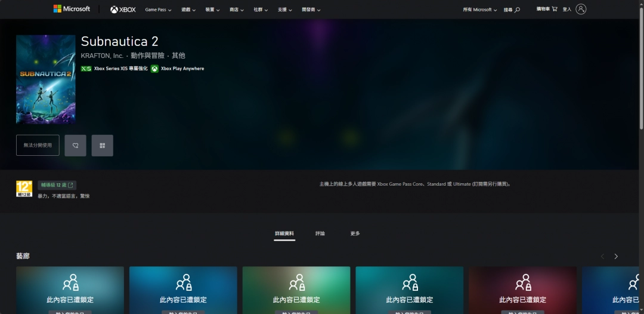The width and height of the screenshot is (644, 314).
Task: Click the 其他 genre text
Action: pyautogui.click(x=179, y=56)
